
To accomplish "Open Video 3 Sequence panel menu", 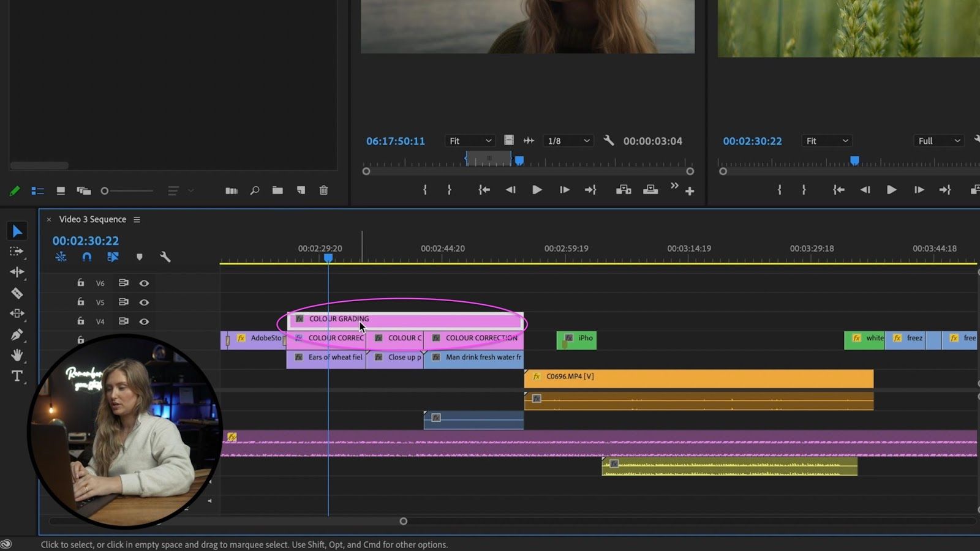I will pyautogui.click(x=137, y=220).
